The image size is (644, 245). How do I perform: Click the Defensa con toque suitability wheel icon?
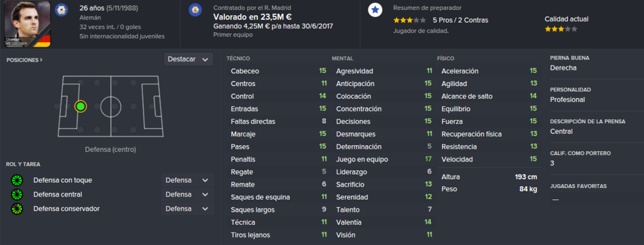pyautogui.click(x=17, y=180)
